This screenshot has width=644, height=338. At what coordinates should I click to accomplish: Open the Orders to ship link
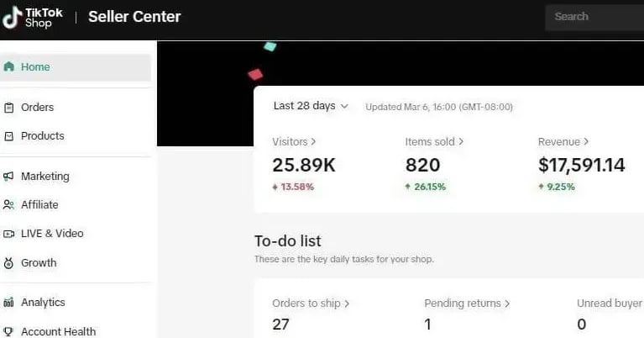pos(311,304)
